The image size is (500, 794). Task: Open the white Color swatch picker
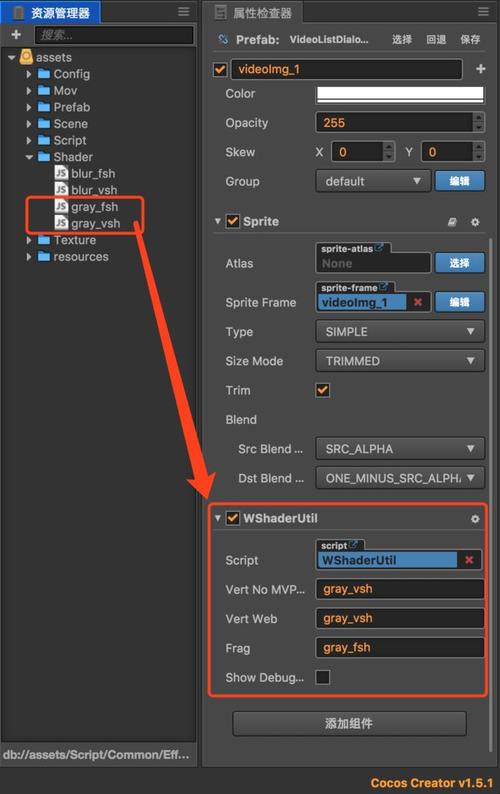(400, 94)
